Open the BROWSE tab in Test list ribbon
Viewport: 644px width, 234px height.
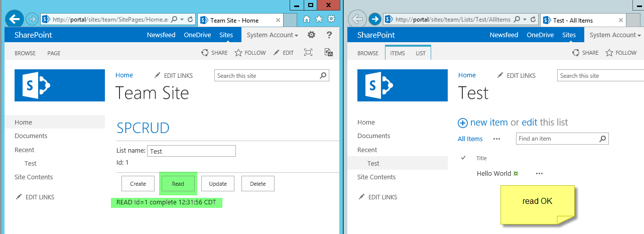pos(368,53)
